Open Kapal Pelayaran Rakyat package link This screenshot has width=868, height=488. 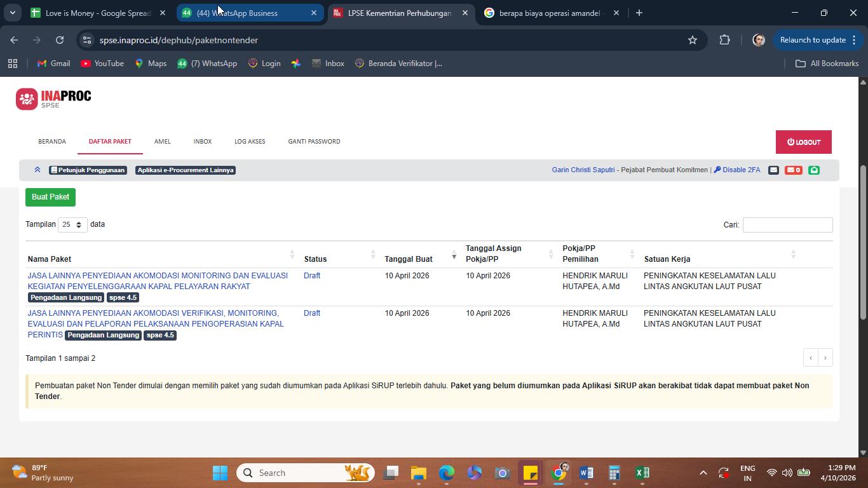158,281
